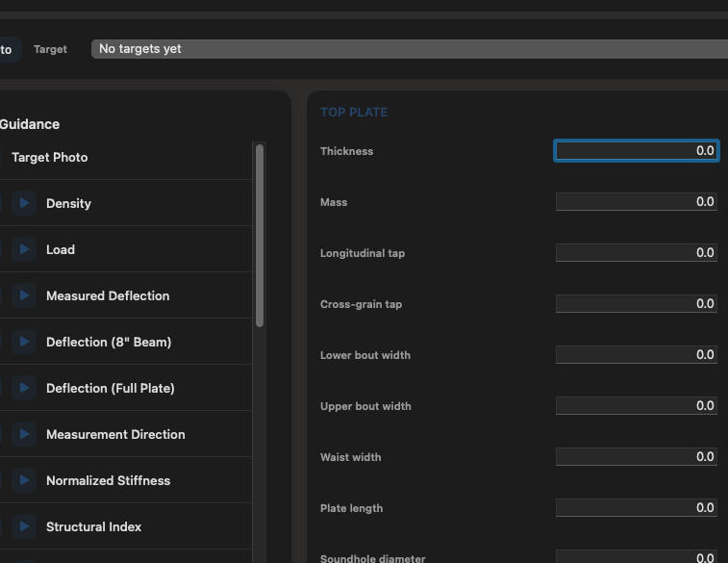Click the Lower bout width field
This screenshot has height=563, width=728.
coord(636,355)
